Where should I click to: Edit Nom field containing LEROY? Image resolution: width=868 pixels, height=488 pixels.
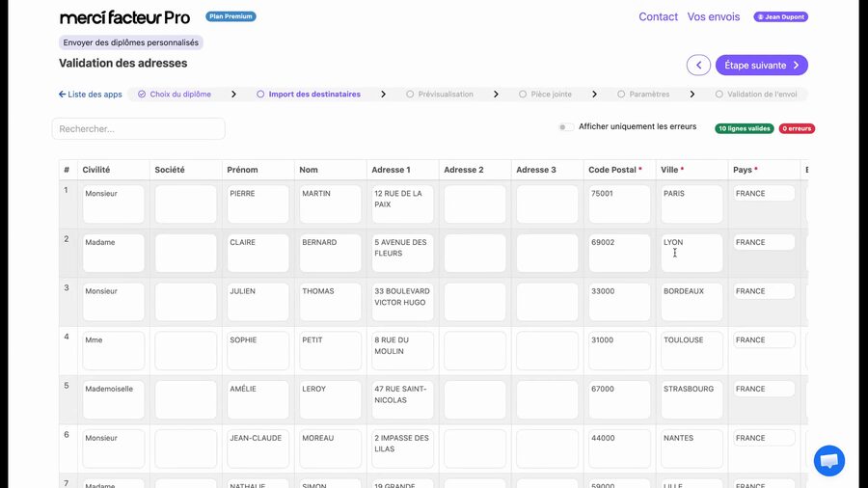pyautogui.click(x=331, y=399)
